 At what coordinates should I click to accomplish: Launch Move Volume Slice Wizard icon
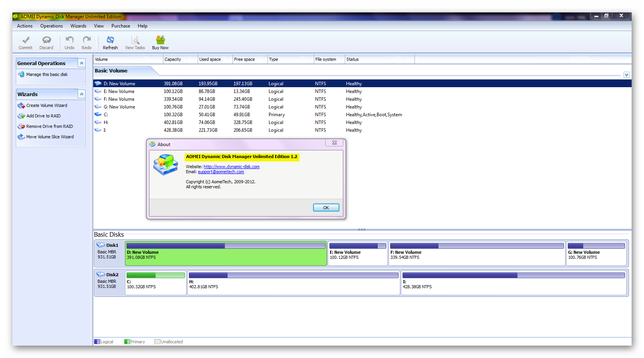click(21, 137)
